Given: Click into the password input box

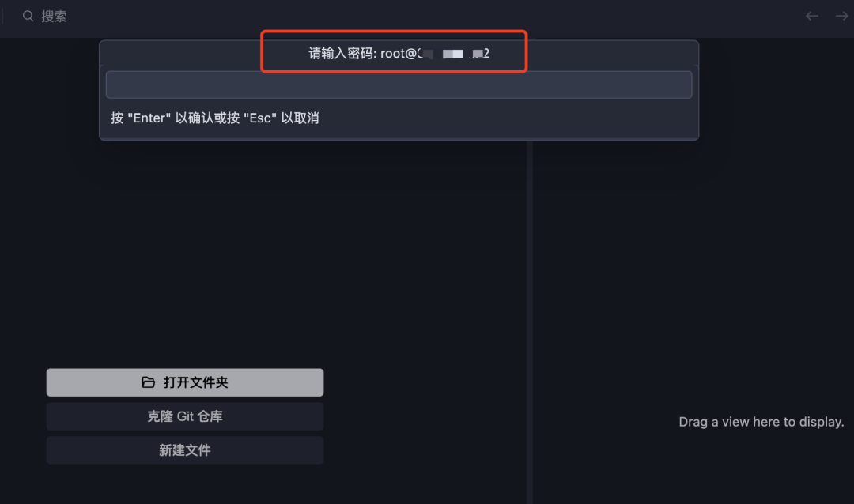Looking at the screenshot, I should point(399,85).
